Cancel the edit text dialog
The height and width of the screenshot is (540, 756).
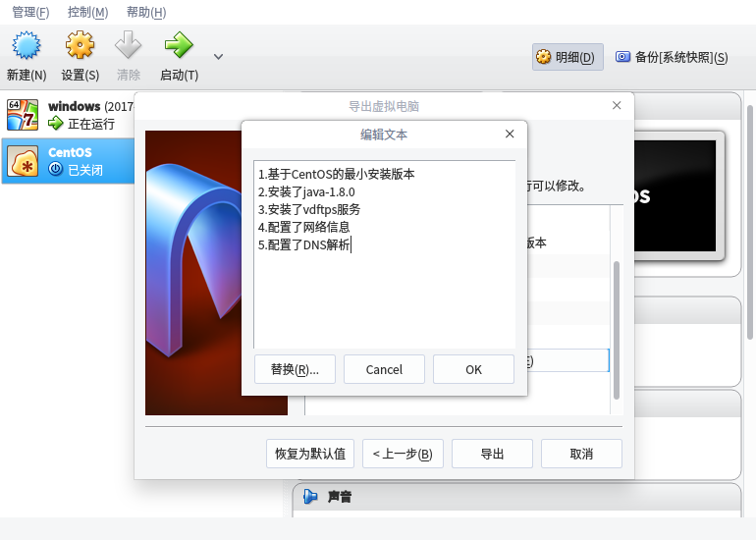[384, 369]
